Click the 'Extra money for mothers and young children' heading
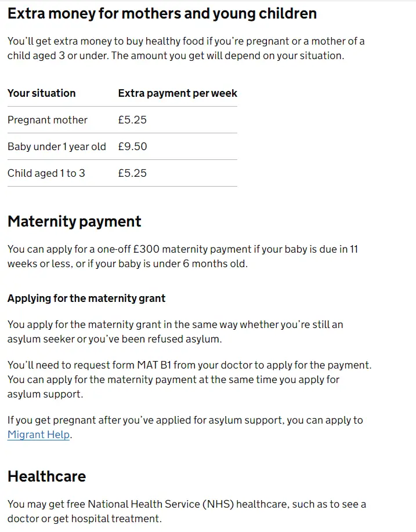Image resolution: width=416 pixels, height=532 pixels. (x=162, y=13)
